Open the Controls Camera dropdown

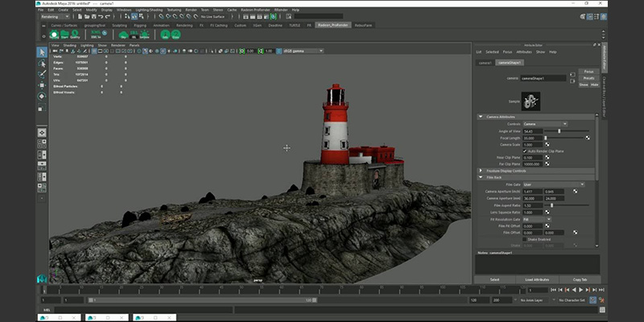(x=545, y=124)
